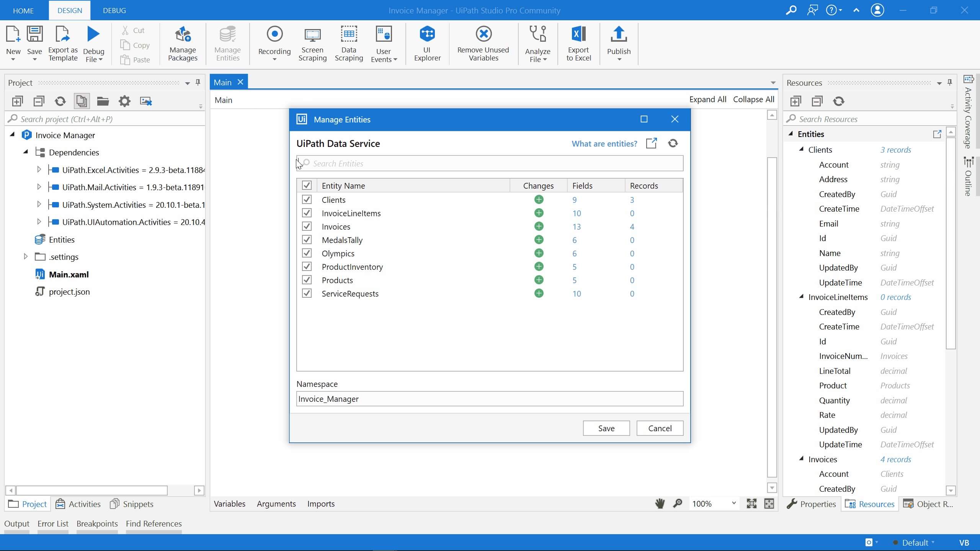This screenshot has height=551, width=980.
Task: Refresh entities in Manage Entities dialog
Action: [x=673, y=143]
